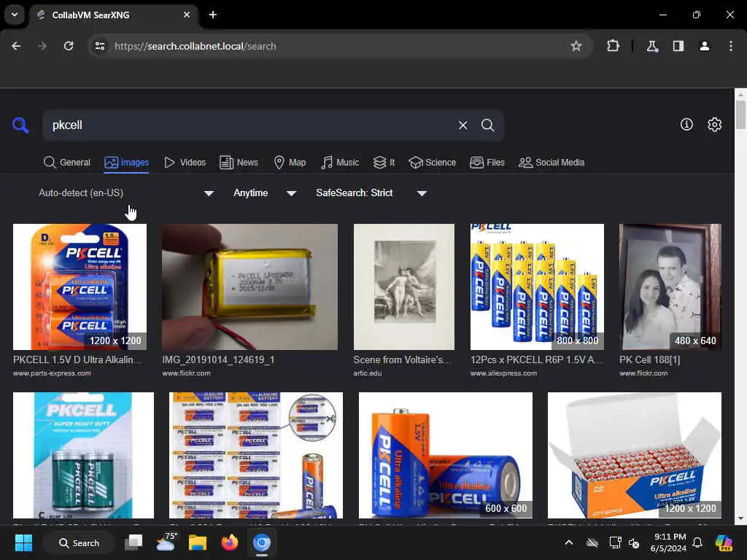Open the weather widget showing 75°
747x560 pixels.
pos(166,542)
